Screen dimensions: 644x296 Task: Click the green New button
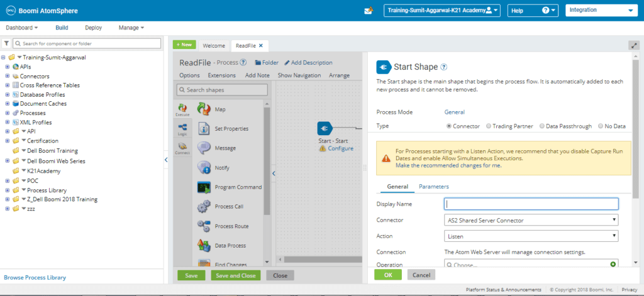184,45
